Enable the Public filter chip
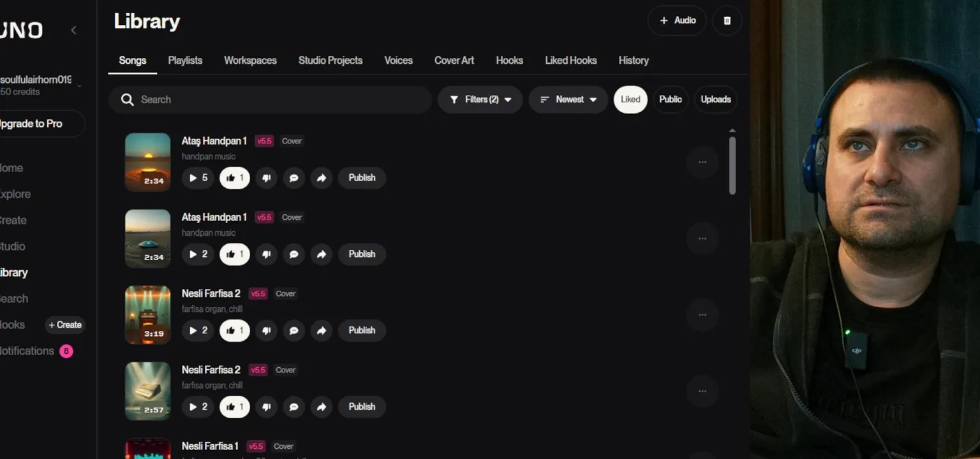This screenshot has height=459, width=980. [670, 99]
